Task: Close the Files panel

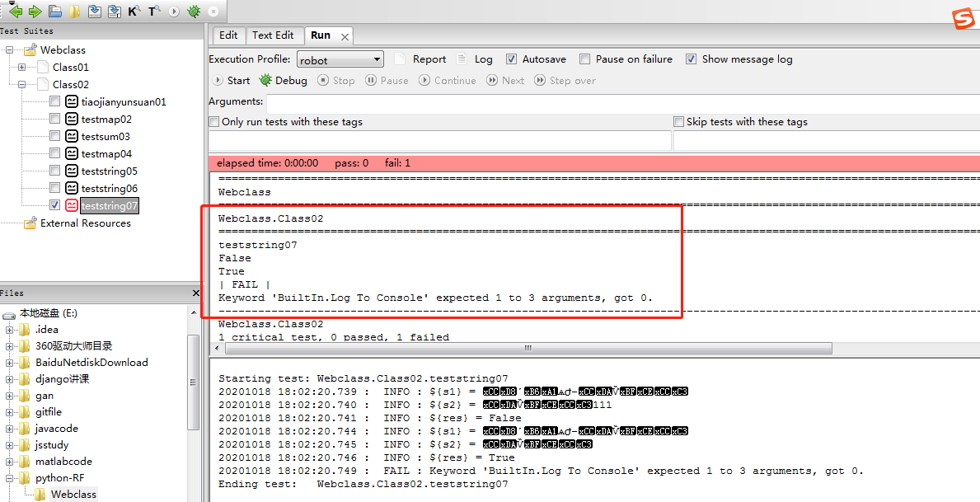Action: tap(195, 293)
